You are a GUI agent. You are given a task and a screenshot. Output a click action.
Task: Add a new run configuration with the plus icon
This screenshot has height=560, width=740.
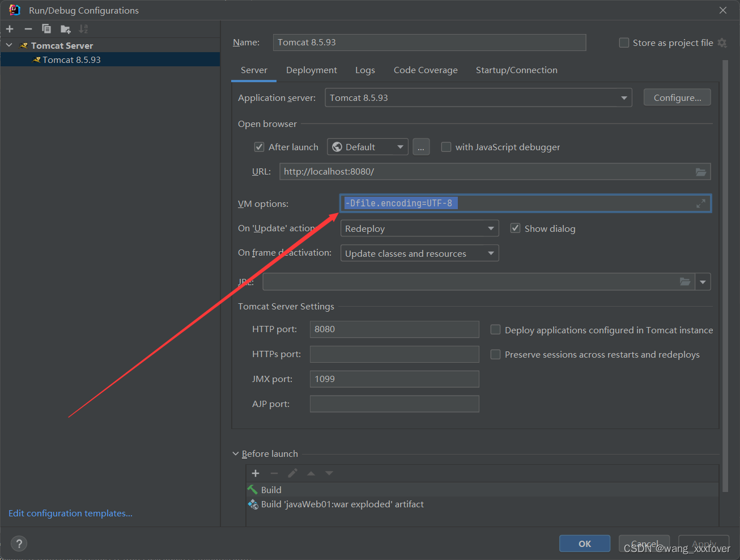pyautogui.click(x=10, y=29)
